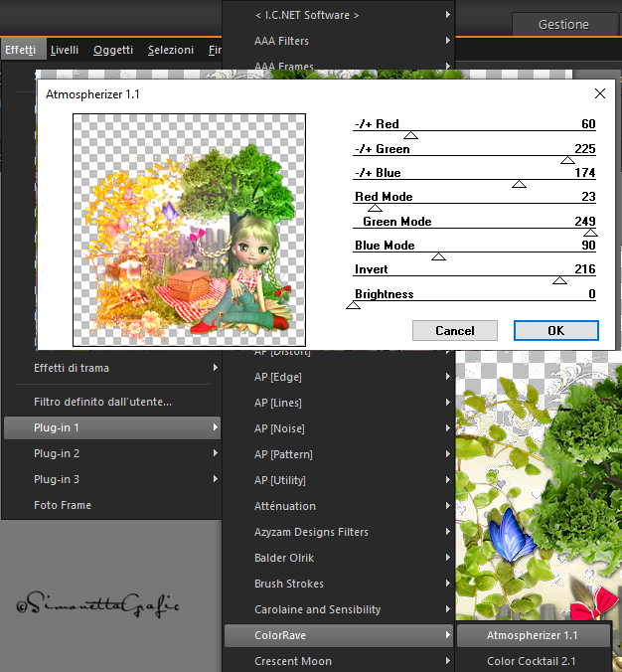Click the -/+ Green value 225
The width and height of the screenshot is (622, 672).
(584, 149)
